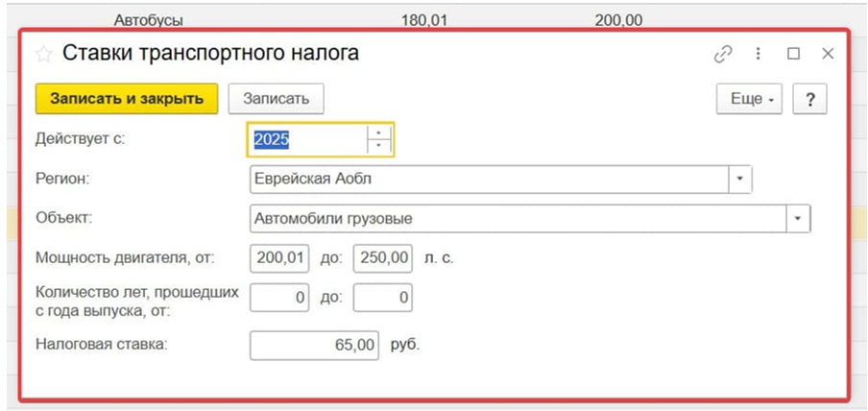Screen dimensions: 868x411
Task: Increase the Действует с year with up arrow
Action: (x=380, y=133)
